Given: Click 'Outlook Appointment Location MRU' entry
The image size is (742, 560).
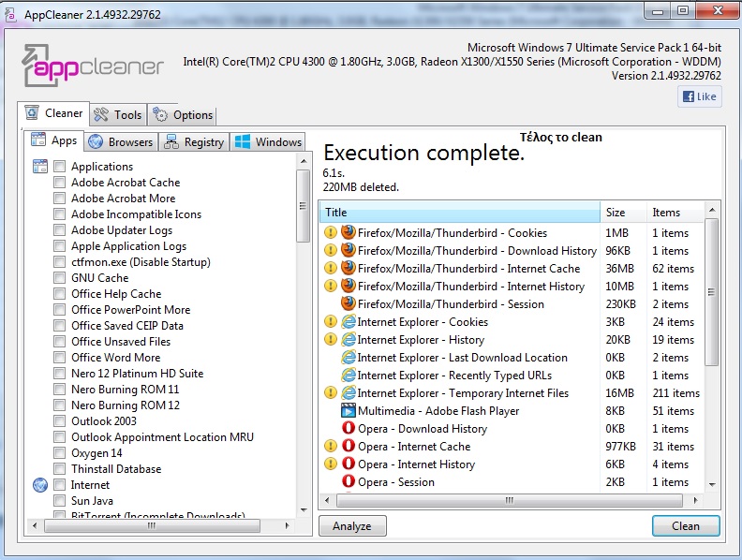Looking at the screenshot, I should (162, 437).
